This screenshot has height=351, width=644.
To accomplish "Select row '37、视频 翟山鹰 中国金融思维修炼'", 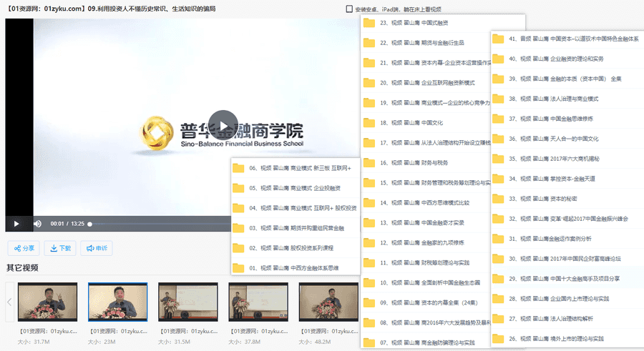I will click(567, 119).
